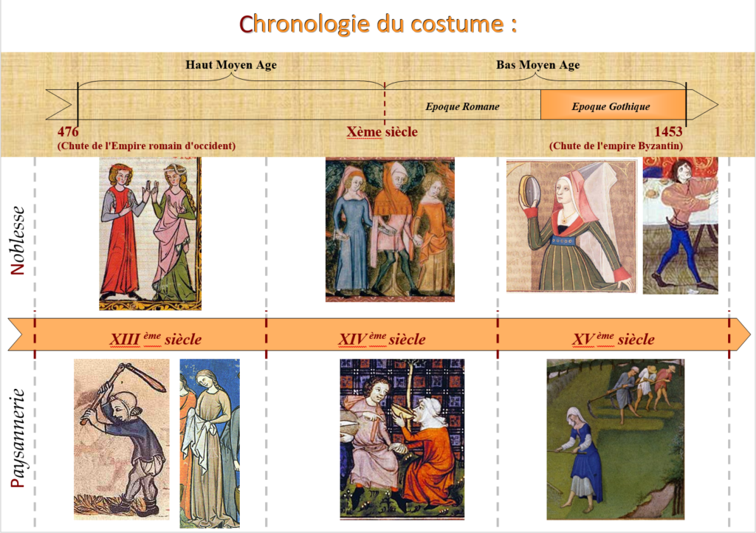Screen dimensions: 756x533
Task: Click the vertical "Paysannerie" row label
Action: [x=18, y=438]
